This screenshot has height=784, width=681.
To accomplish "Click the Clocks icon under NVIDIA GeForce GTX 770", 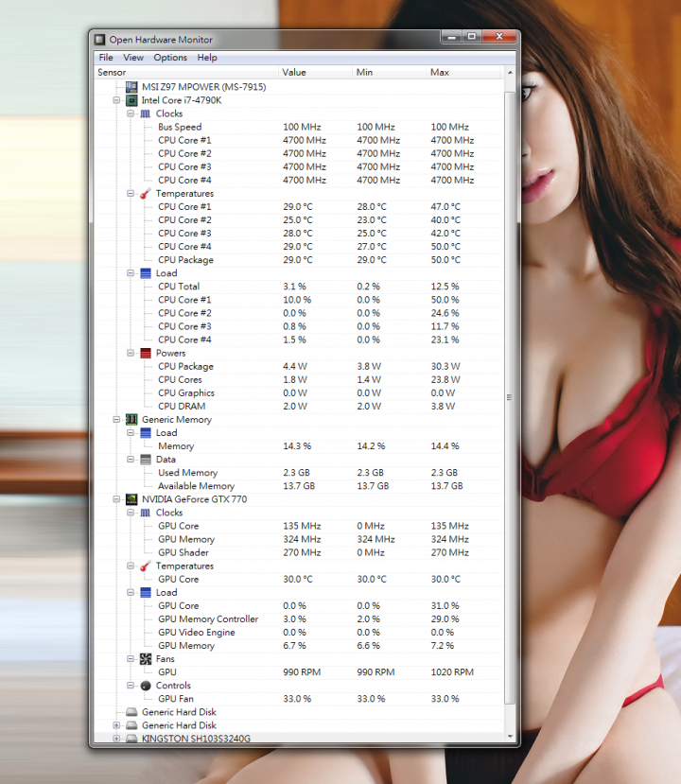I will pos(146,513).
